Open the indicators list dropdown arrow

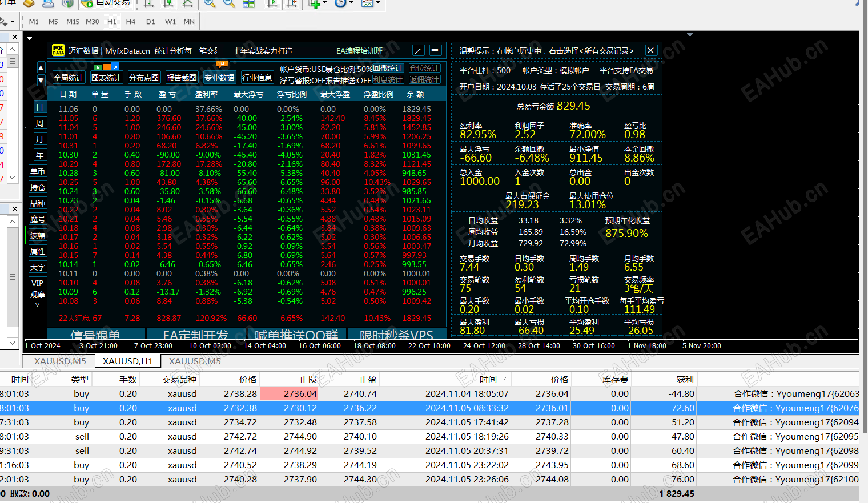pyautogui.click(x=324, y=3)
